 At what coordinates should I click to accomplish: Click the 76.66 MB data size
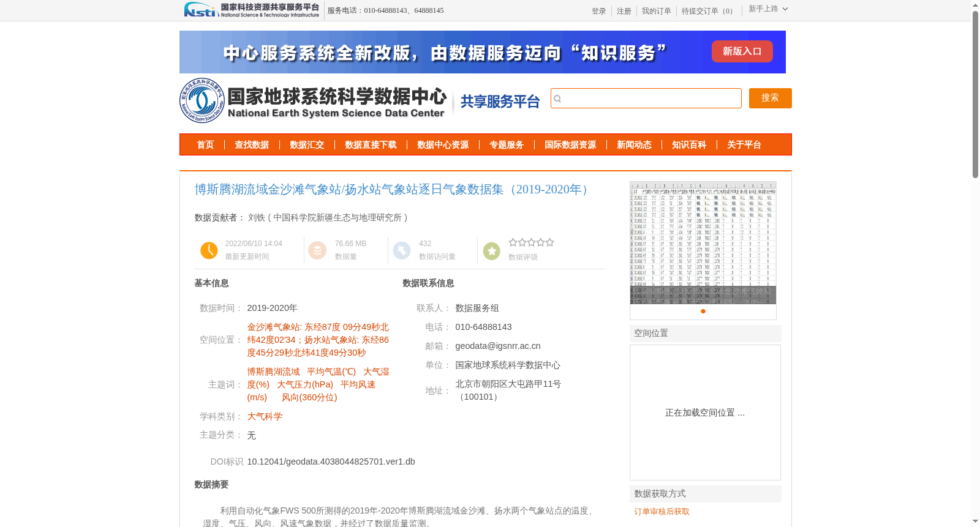click(x=350, y=244)
